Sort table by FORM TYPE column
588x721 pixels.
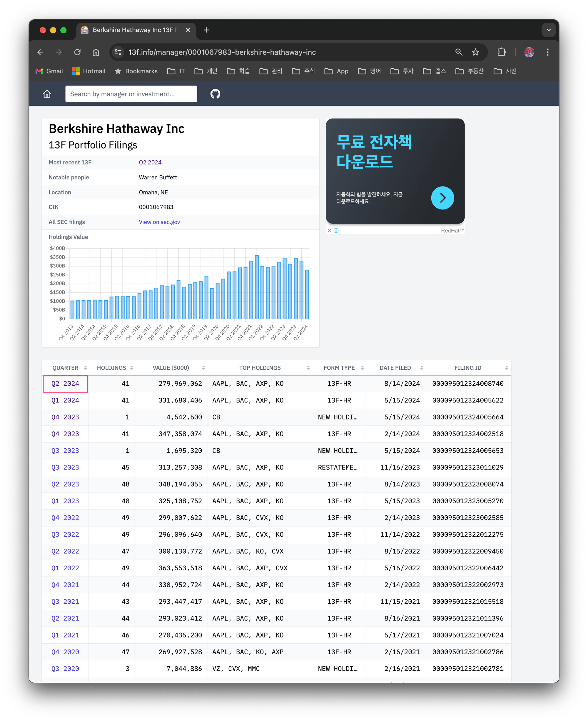[x=339, y=368]
